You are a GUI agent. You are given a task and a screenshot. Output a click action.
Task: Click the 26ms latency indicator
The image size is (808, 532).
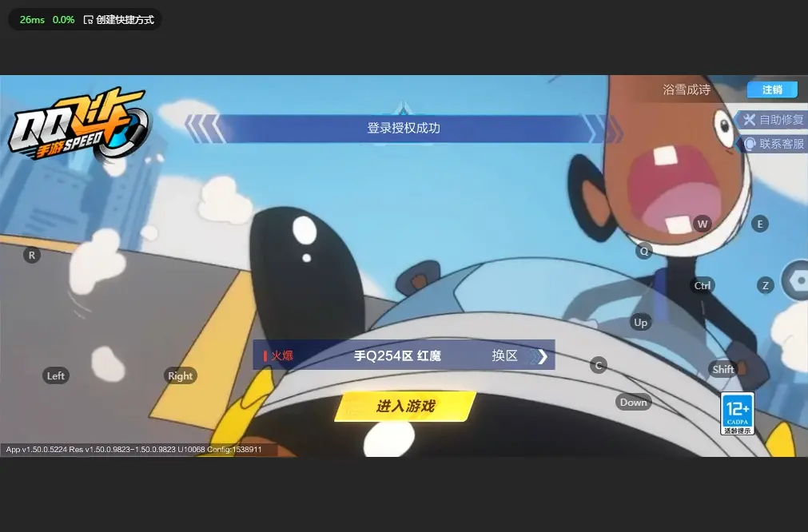32,19
